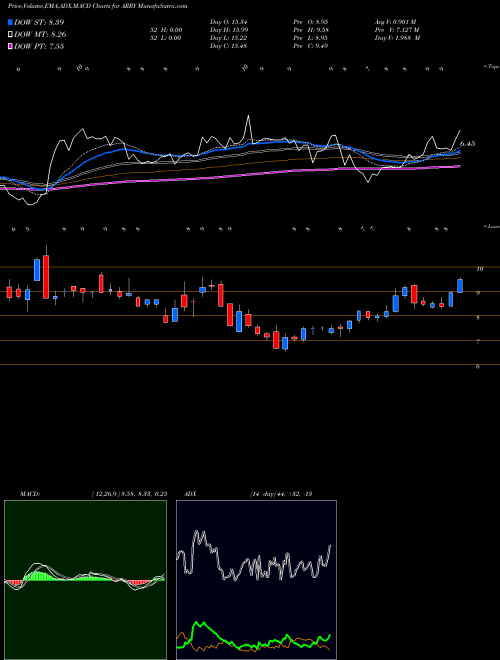Click the blue DOW ST legend swatch

[x=11, y=22]
